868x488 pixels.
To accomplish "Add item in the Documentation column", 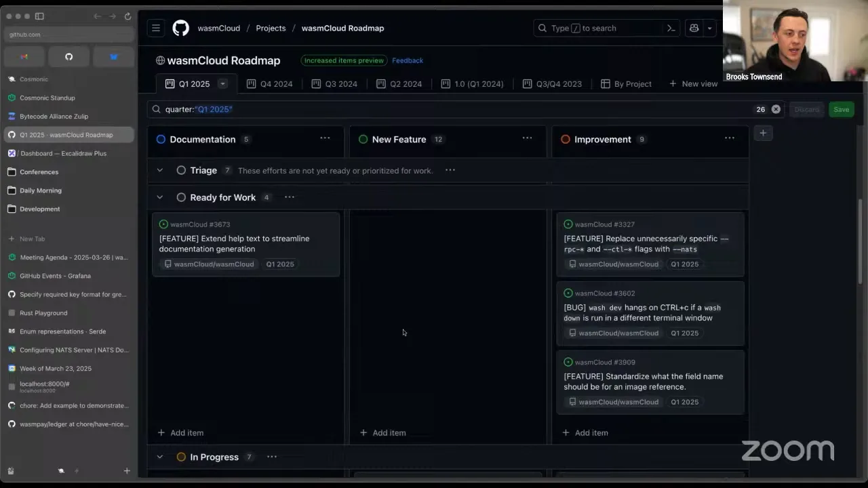I will click(180, 432).
